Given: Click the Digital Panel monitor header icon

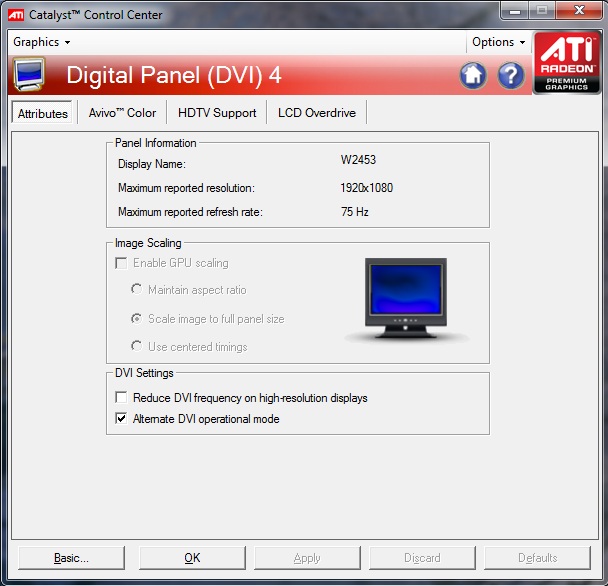Looking at the screenshot, I should pyautogui.click(x=29, y=74).
